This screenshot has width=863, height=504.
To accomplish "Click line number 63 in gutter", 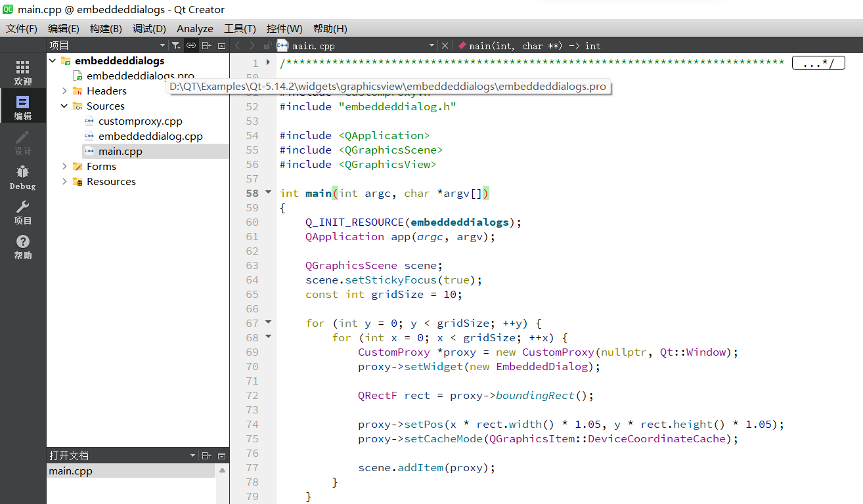I will point(252,265).
